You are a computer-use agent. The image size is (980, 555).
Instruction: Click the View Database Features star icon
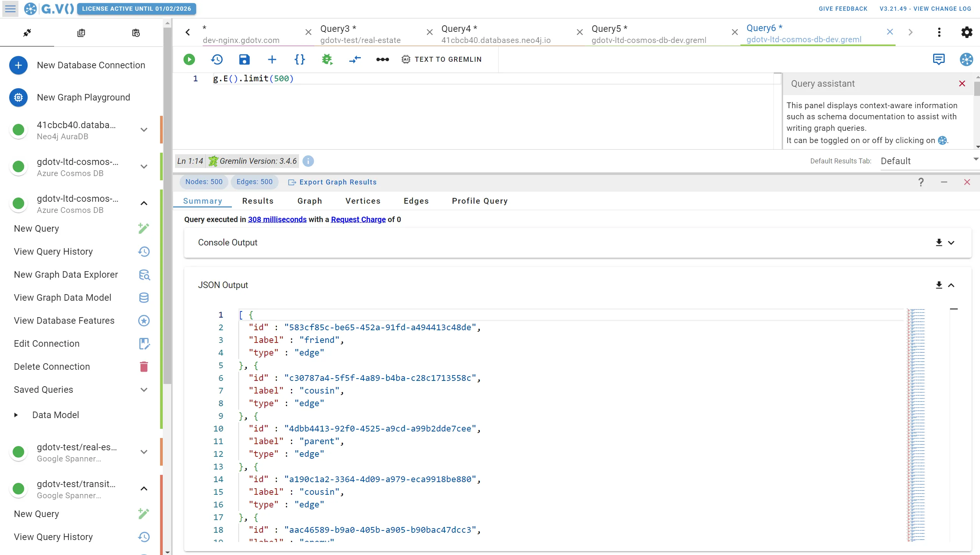pos(144,321)
